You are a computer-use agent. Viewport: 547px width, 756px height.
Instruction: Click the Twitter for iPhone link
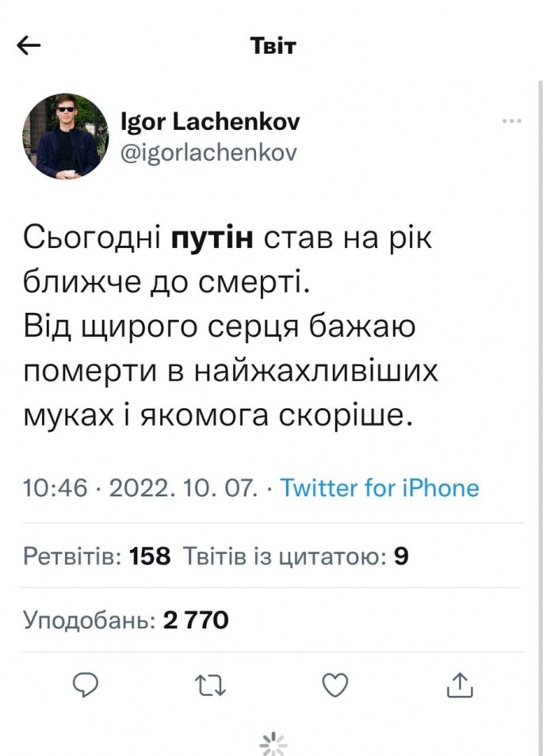(x=380, y=487)
